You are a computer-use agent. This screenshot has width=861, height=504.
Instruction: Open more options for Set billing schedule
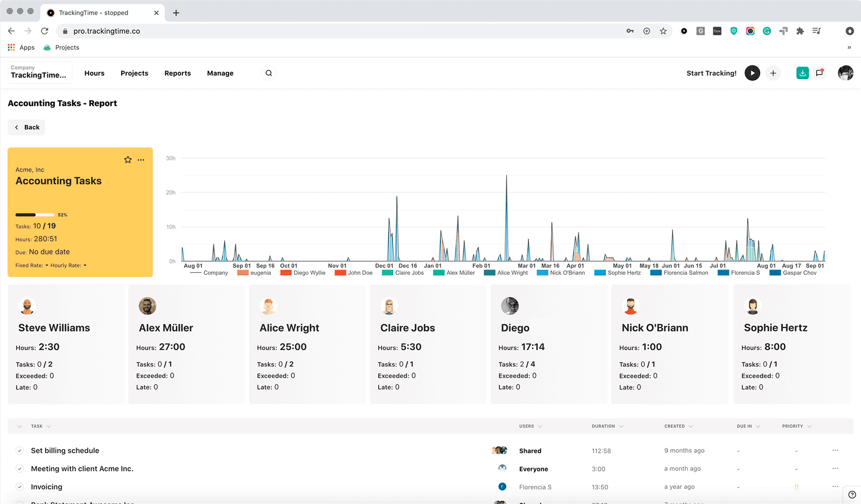tap(835, 450)
